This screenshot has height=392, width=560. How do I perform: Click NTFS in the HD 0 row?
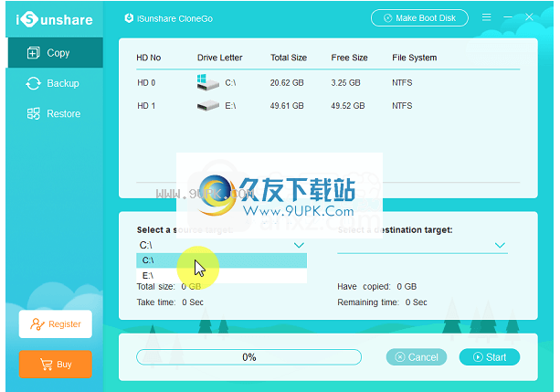[x=402, y=82]
